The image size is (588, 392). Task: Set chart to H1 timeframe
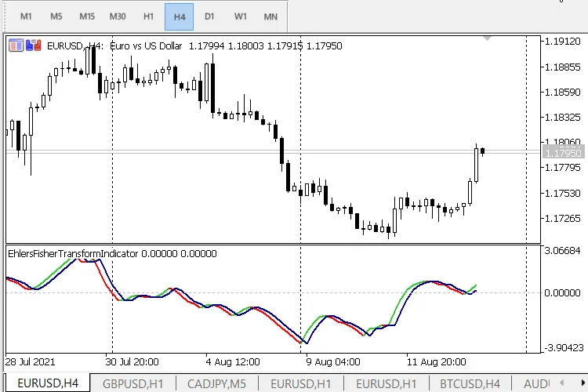click(x=149, y=16)
